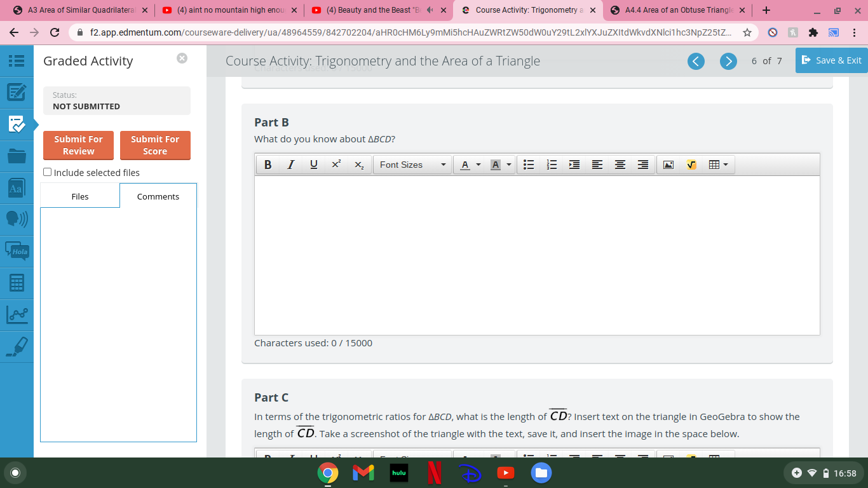This screenshot has width=868, height=488.
Task: Click the background color swatch
Action: pos(495,165)
